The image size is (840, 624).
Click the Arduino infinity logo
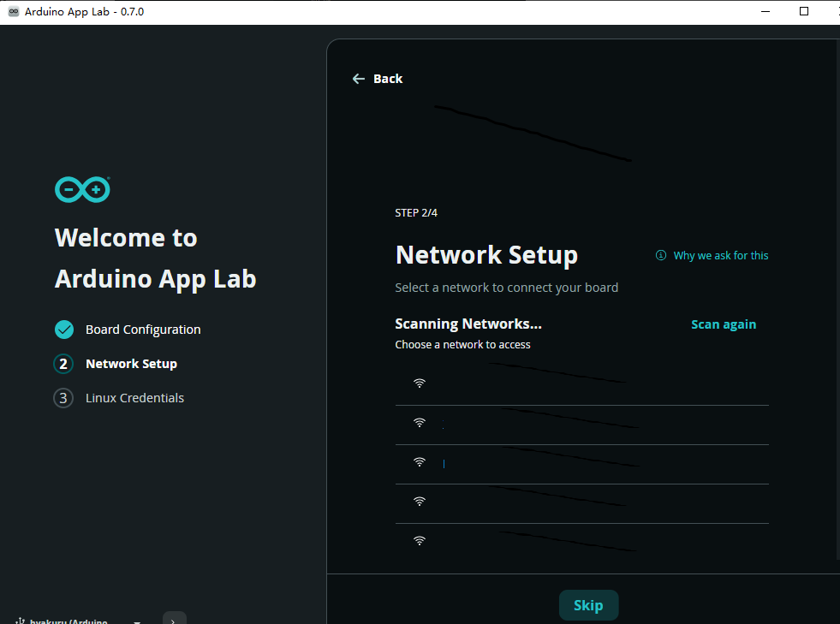(x=82, y=190)
